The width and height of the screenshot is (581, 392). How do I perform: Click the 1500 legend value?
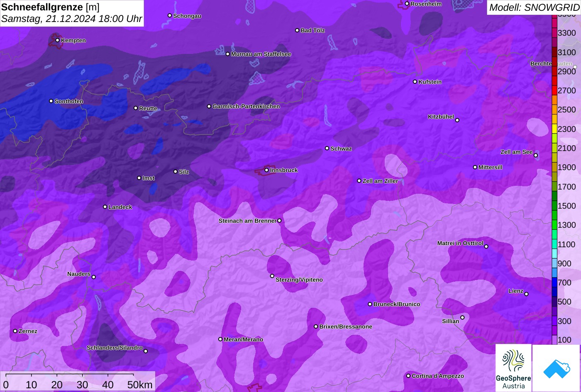[567, 206]
